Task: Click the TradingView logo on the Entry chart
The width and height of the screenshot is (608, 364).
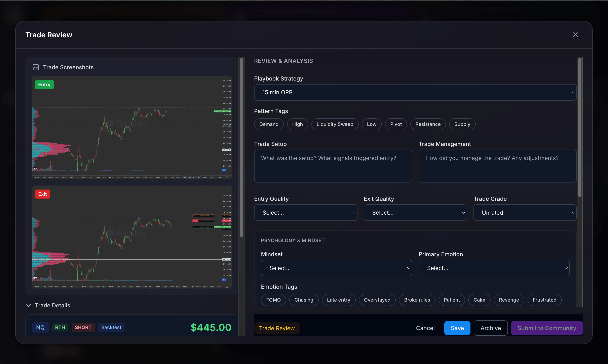Action: pyautogui.click(x=35, y=168)
